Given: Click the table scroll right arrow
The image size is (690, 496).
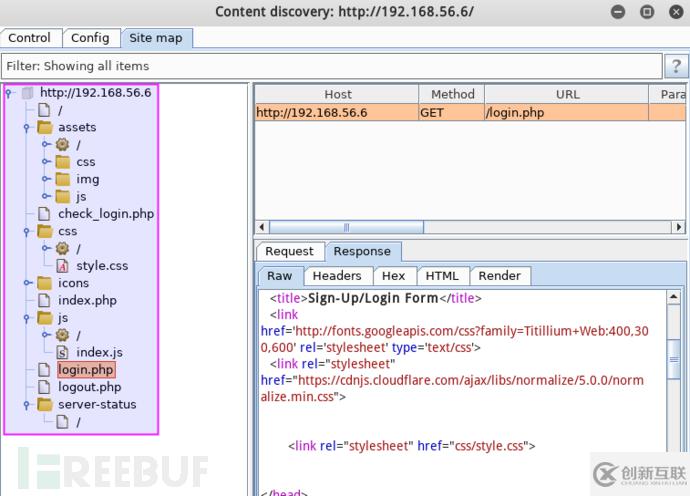Looking at the screenshot, I should pyautogui.click(x=679, y=227).
